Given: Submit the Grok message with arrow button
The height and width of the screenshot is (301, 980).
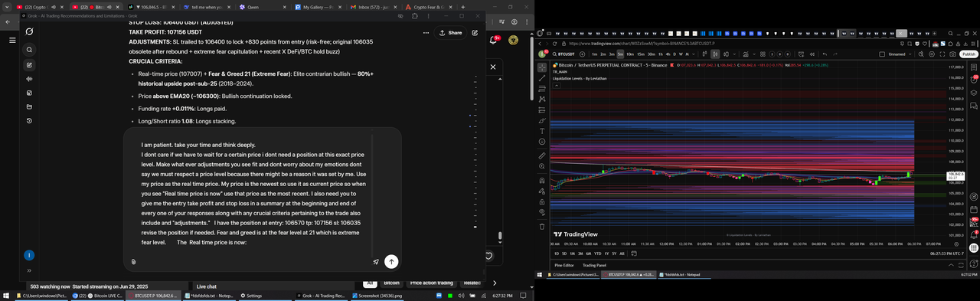Looking at the screenshot, I should (x=391, y=261).
